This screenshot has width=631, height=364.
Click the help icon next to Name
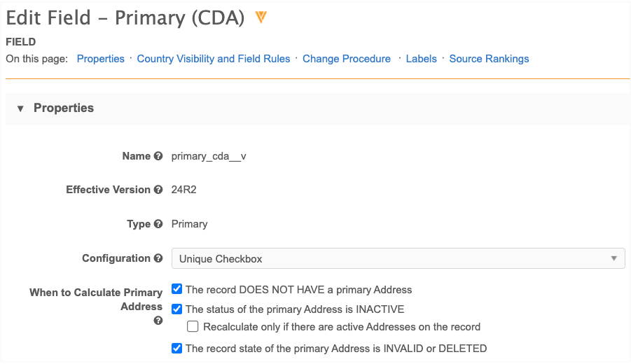coord(158,156)
